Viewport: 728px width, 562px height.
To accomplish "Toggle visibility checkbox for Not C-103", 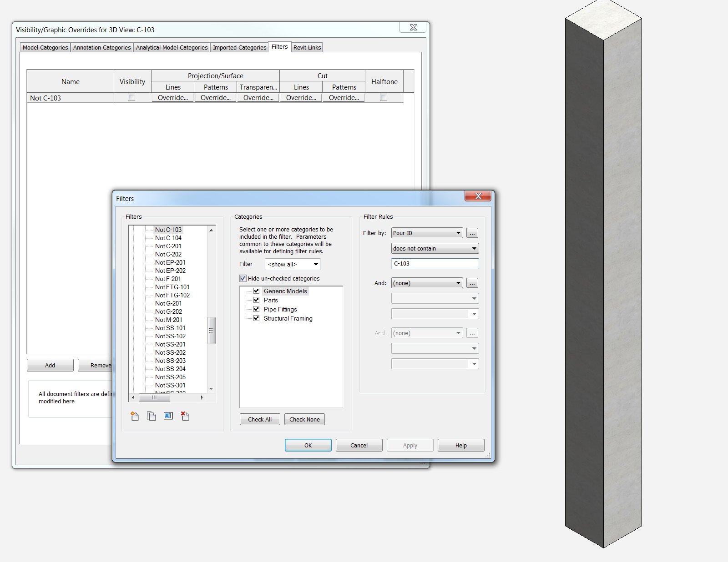I will pos(131,97).
